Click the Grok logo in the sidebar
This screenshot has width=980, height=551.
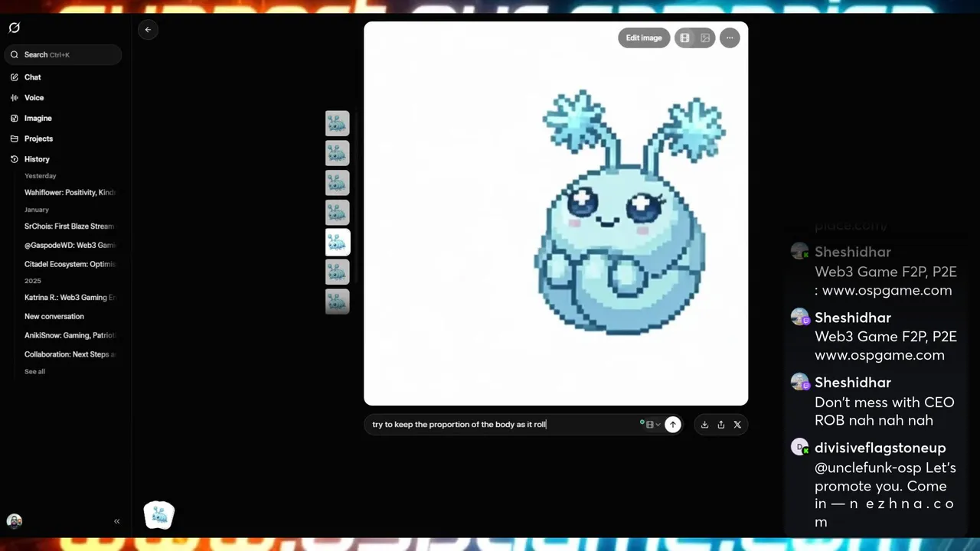(14, 28)
